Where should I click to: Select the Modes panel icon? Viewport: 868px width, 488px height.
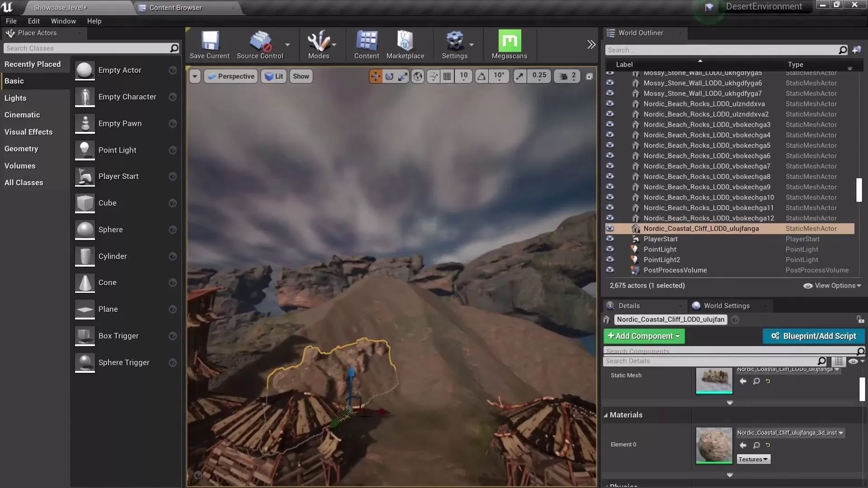coord(320,44)
